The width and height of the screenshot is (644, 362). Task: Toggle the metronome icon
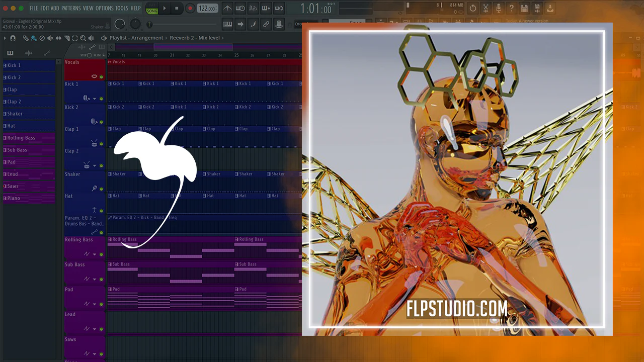(x=227, y=8)
